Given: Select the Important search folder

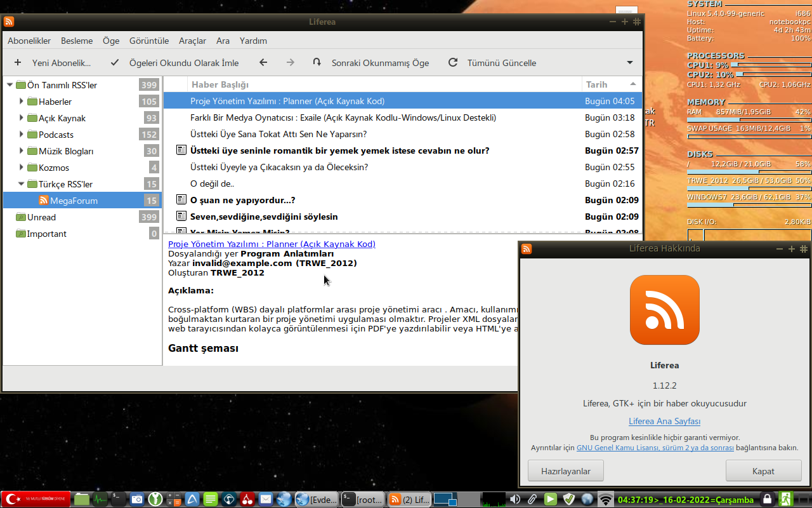Looking at the screenshot, I should coord(82,234).
